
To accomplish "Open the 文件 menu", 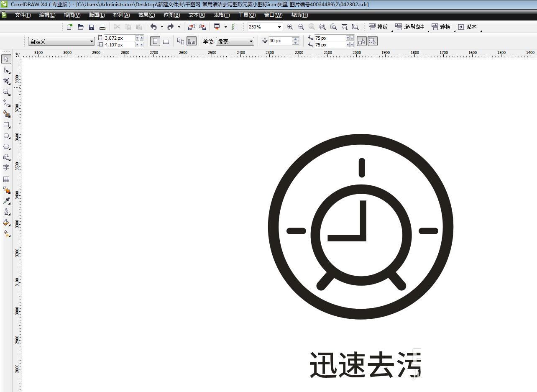I will [22, 15].
